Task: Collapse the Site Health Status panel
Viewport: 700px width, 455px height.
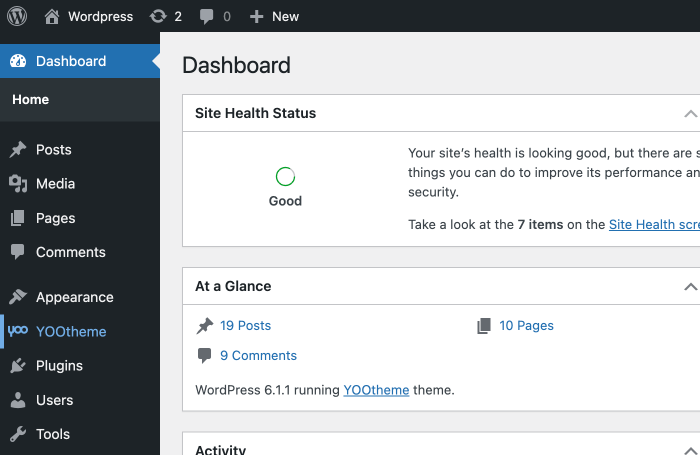Action: coord(691,113)
